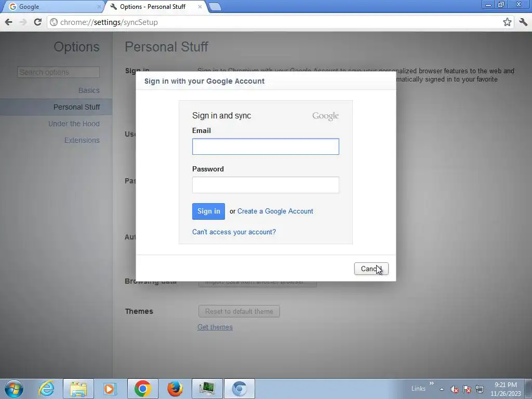Show hidden system tray icons
The height and width of the screenshot is (399, 532).
pos(442,389)
